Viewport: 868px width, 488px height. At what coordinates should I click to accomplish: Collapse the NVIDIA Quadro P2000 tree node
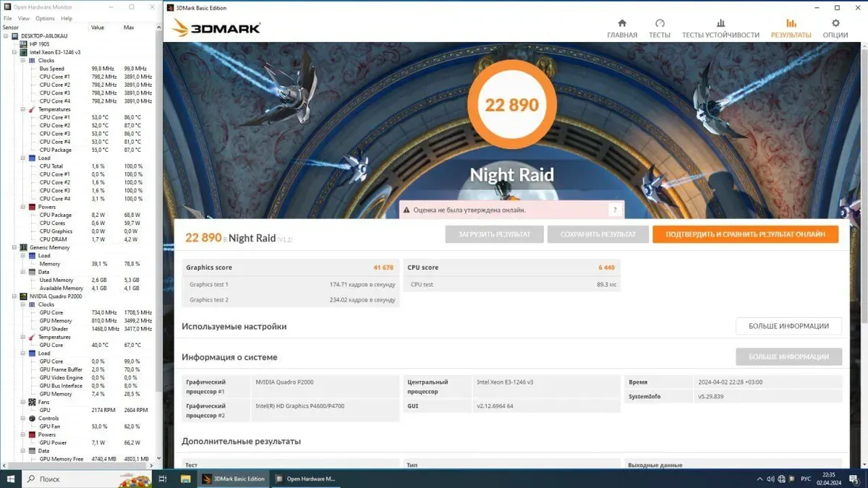(14, 296)
